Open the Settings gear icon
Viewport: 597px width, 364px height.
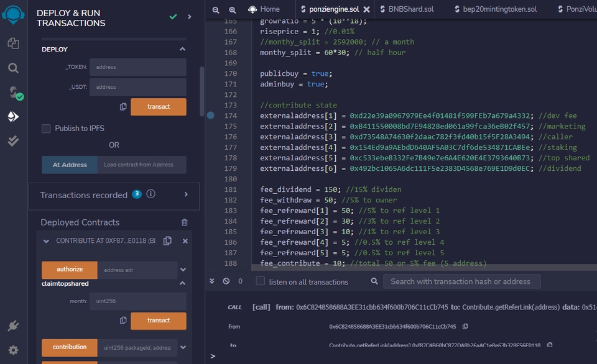pyautogui.click(x=13, y=350)
